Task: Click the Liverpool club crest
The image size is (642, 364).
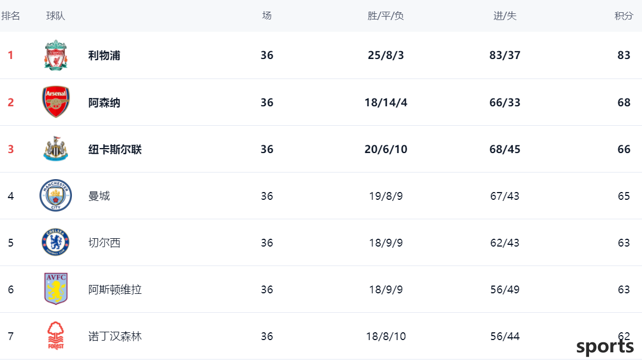Action: tap(56, 55)
